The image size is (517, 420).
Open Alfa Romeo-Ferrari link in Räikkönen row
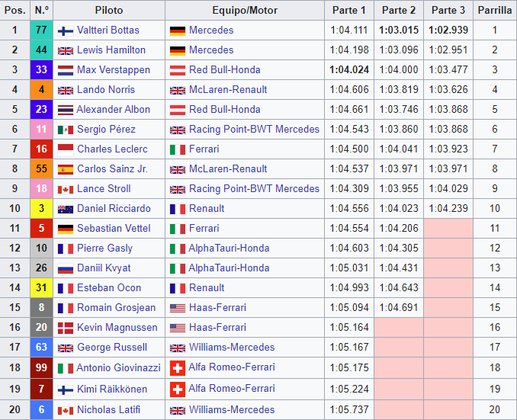coord(232,388)
